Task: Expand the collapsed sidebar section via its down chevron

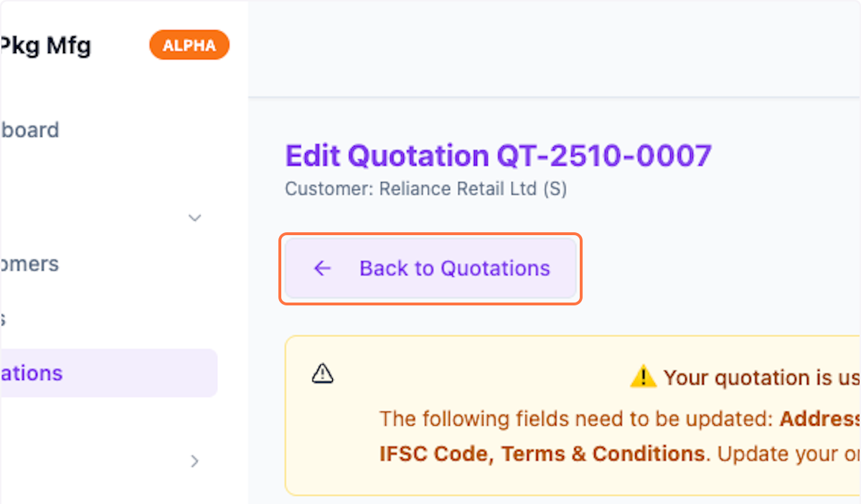Action: (194, 217)
